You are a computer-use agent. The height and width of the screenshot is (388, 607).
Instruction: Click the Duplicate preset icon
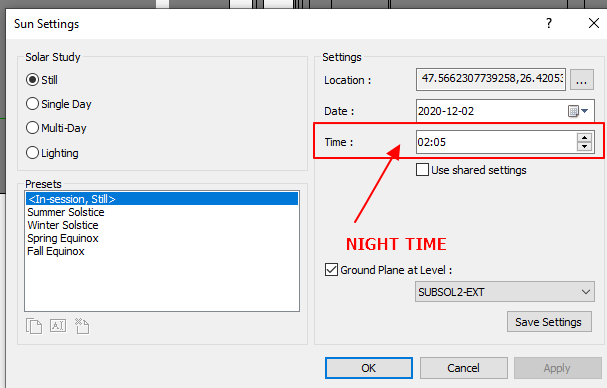tap(34, 326)
